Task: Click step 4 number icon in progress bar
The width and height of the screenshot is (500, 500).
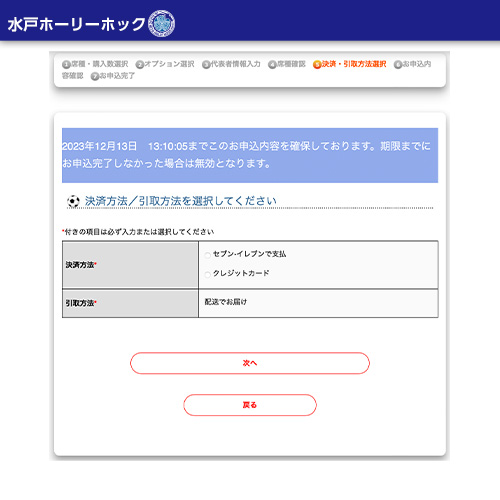Action: 272,64
